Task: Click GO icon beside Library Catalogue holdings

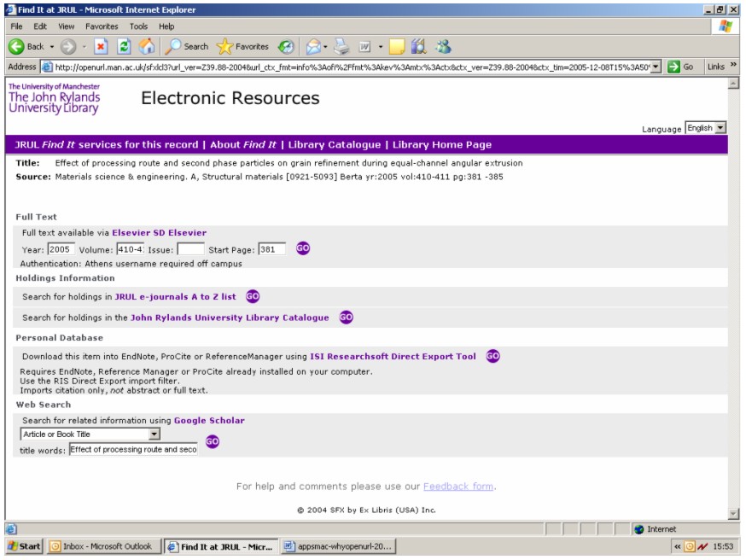Action: click(347, 318)
